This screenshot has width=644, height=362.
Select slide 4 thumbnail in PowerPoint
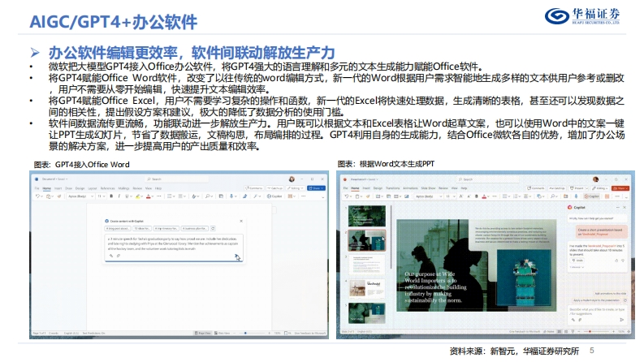367,288
